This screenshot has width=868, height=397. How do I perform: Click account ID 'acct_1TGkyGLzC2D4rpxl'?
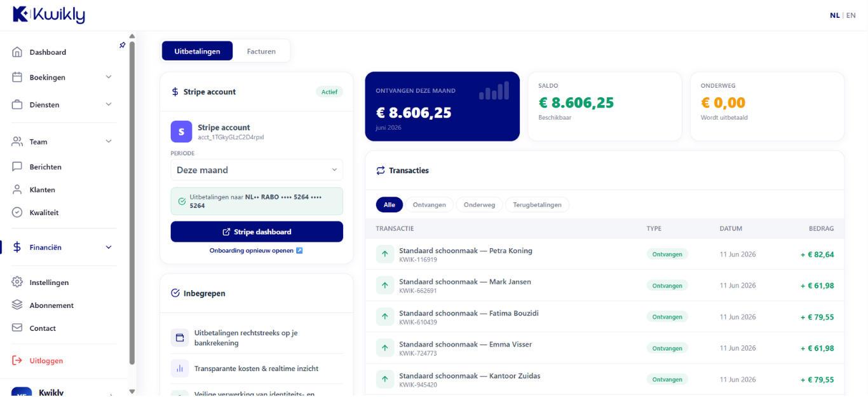(x=231, y=137)
